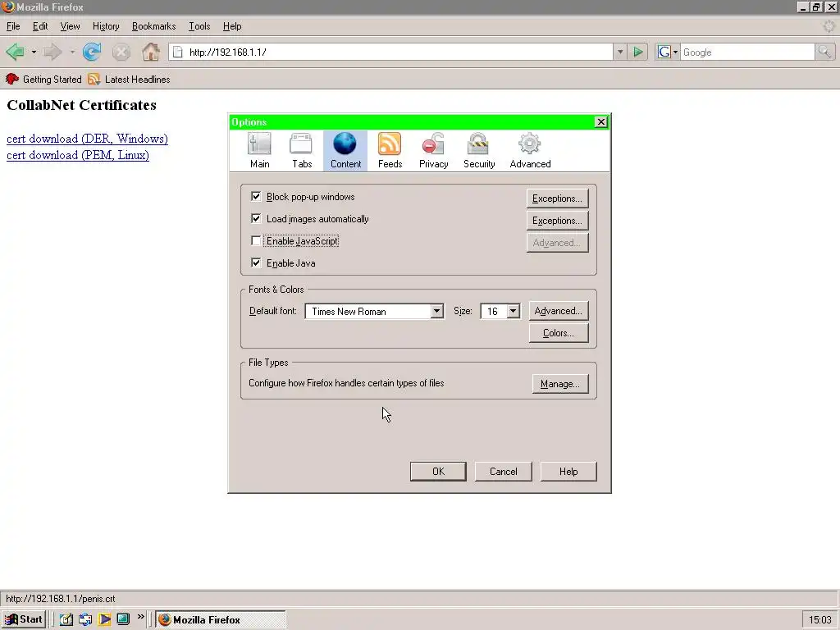
Task: Click the first quick launch icon in taskbar
Action: pos(66,619)
